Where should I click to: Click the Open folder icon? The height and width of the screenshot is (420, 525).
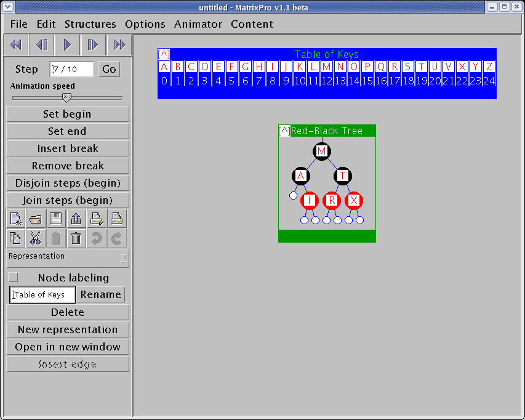(36, 219)
